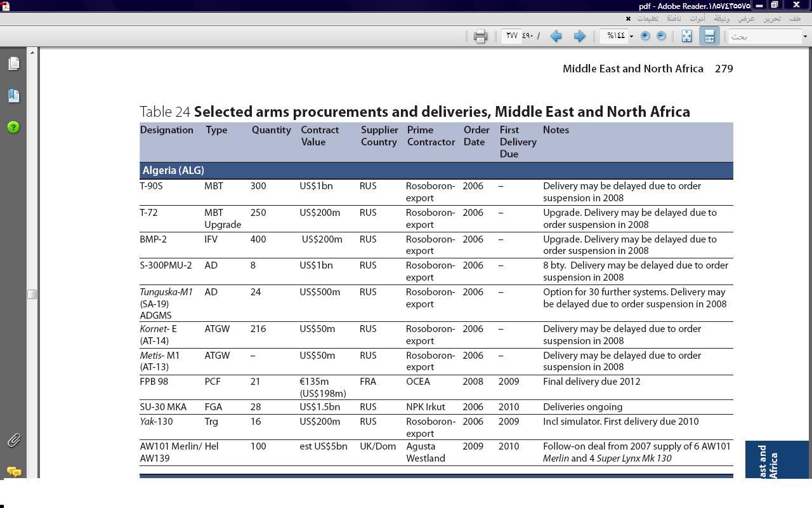Image resolution: width=812 pixels, height=508 pixels.
Task: Click the 'First Delivery Due' column header
Action: click(x=518, y=142)
